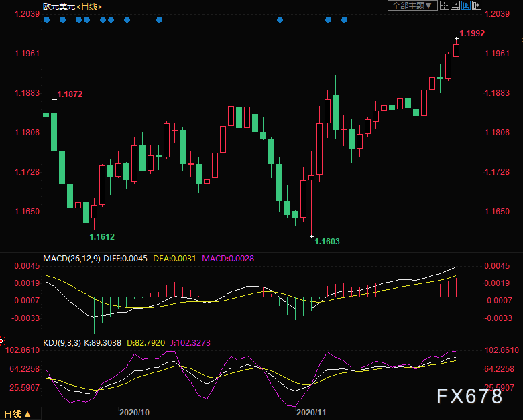Toggle the highlighted blue play-arrow chart icon
This screenshot has height=420, width=523.
click(x=465, y=6)
